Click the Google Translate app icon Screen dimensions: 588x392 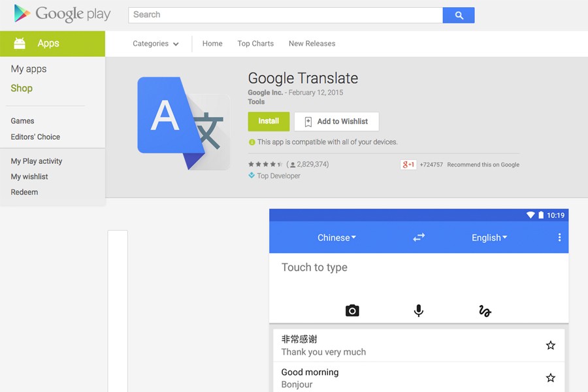coord(184,123)
